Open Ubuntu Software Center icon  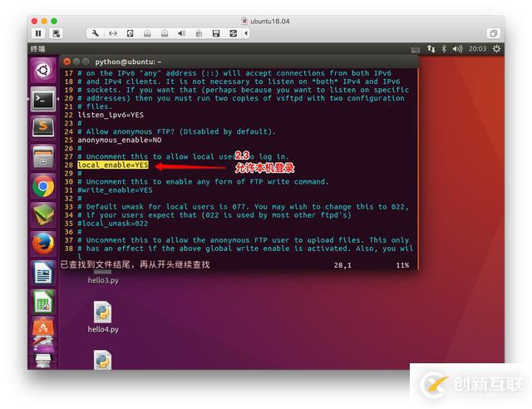[43, 328]
